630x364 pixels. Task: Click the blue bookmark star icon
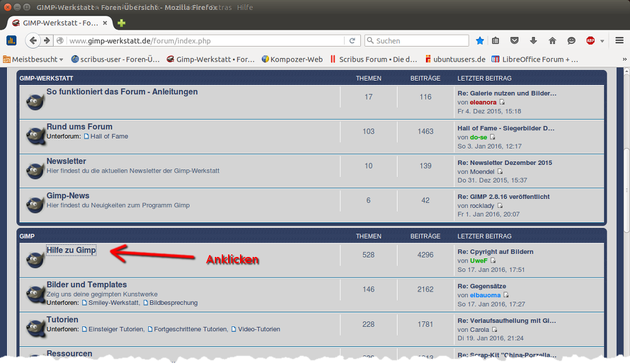point(479,40)
